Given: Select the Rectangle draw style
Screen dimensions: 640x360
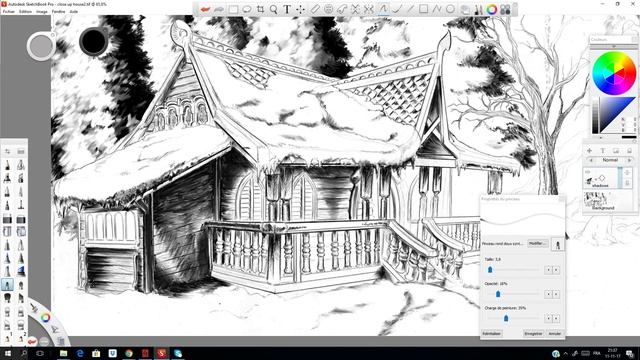Looking at the screenshot, I should tap(424, 9).
